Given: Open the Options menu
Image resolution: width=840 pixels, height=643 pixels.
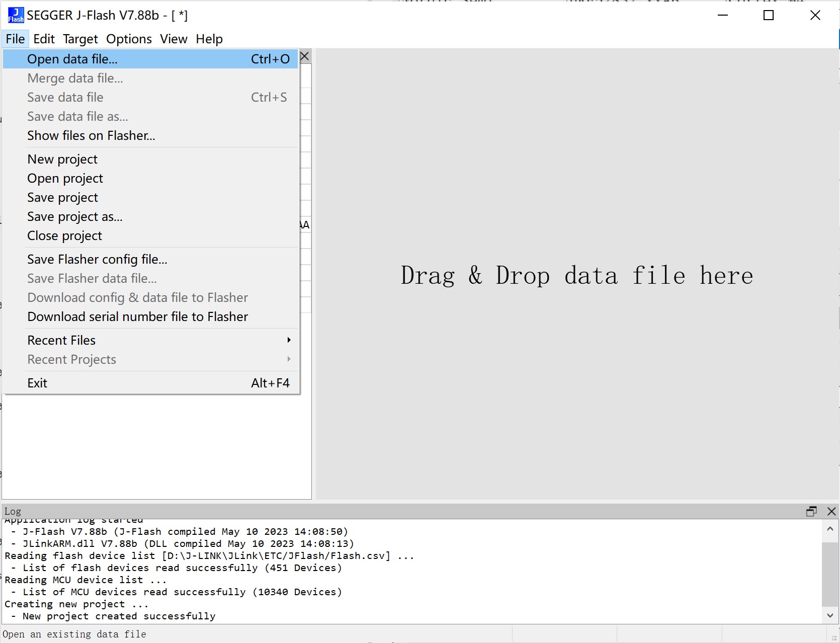Looking at the screenshot, I should 129,39.
